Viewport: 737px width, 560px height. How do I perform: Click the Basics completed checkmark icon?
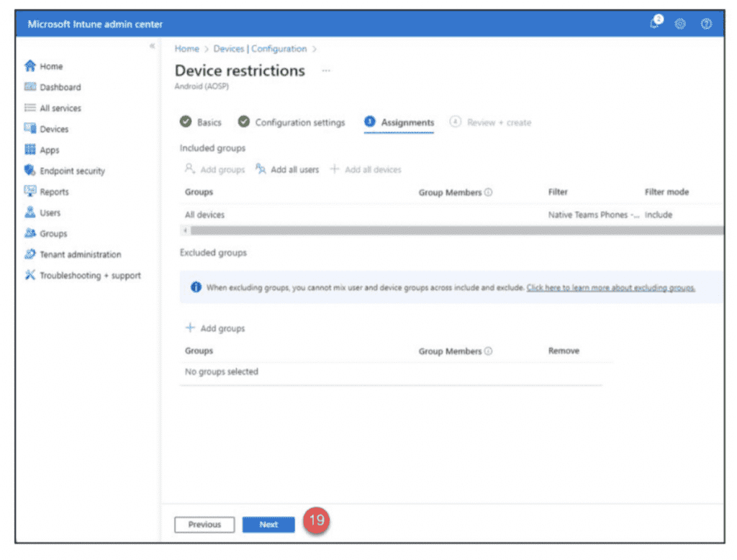(x=186, y=122)
